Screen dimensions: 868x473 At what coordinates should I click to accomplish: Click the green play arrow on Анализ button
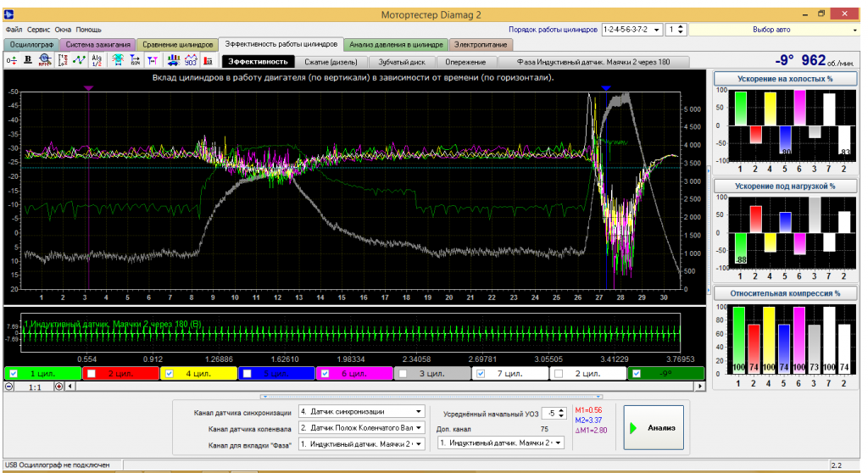[x=634, y=427]
